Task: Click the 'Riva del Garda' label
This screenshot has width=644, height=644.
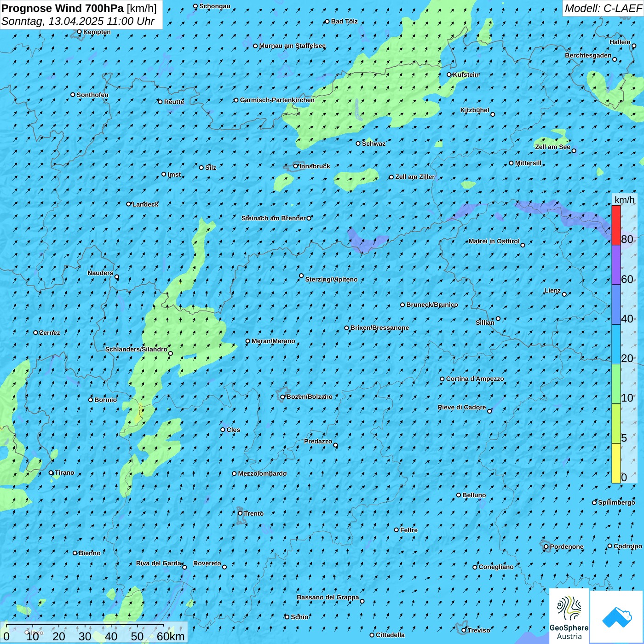Action: coord(159,563)
